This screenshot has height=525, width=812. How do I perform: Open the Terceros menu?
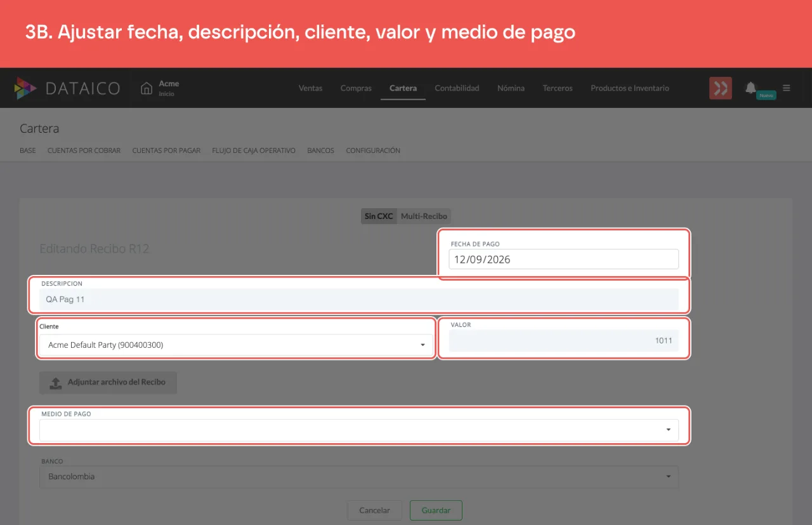tap(558, 88)
